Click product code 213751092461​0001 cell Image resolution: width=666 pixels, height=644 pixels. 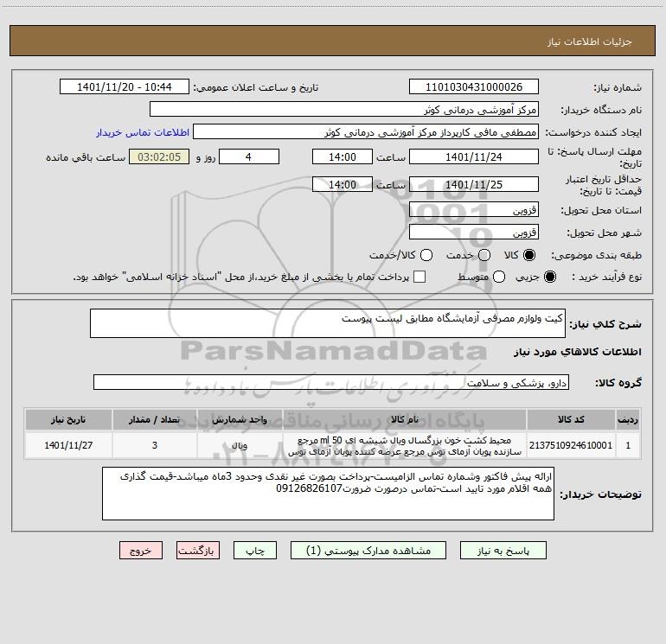[x=571, y=445]
